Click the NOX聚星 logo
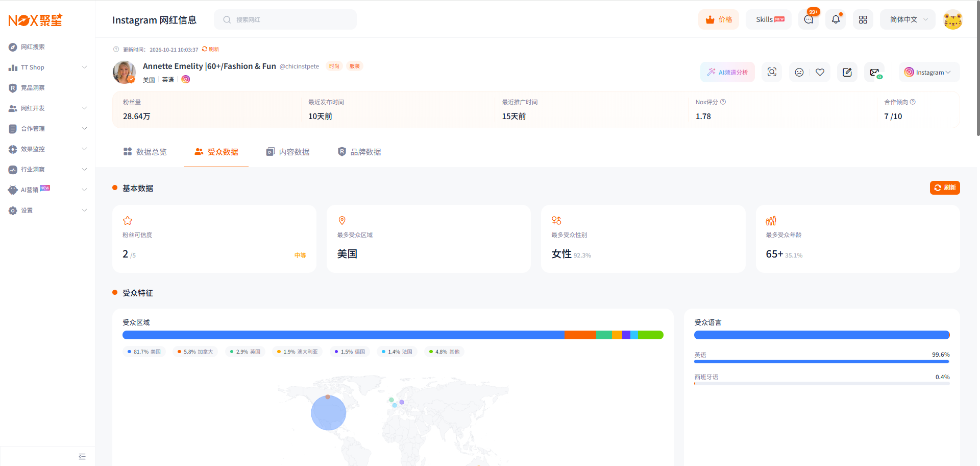980x466 pixels. (x=35, y=20)
